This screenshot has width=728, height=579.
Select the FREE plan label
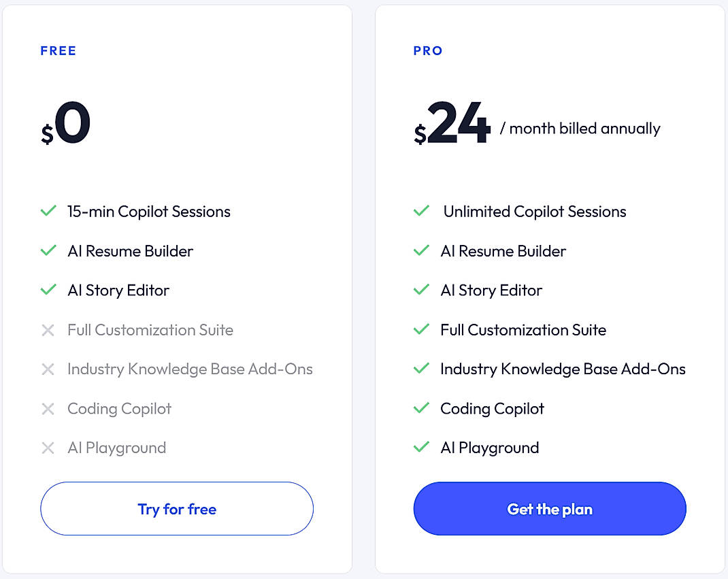tap(59, 50)
